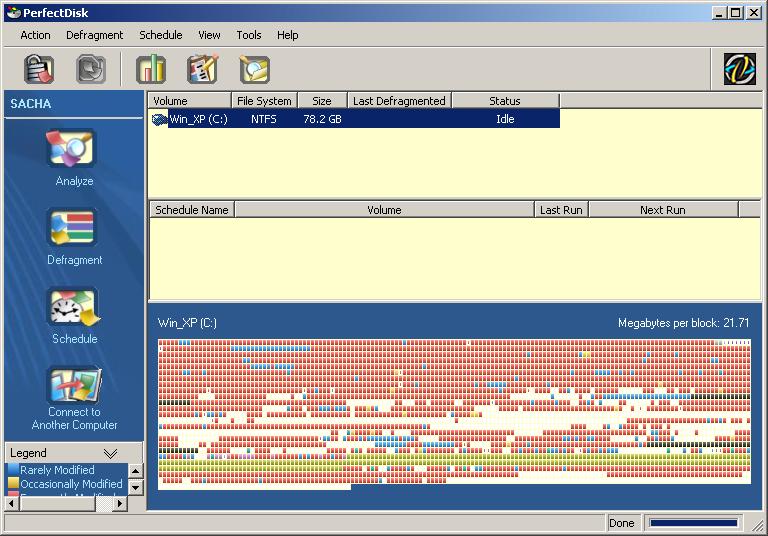The image size is (768, 536).
Task: Open the Tools menu
Action: [249, 35]
